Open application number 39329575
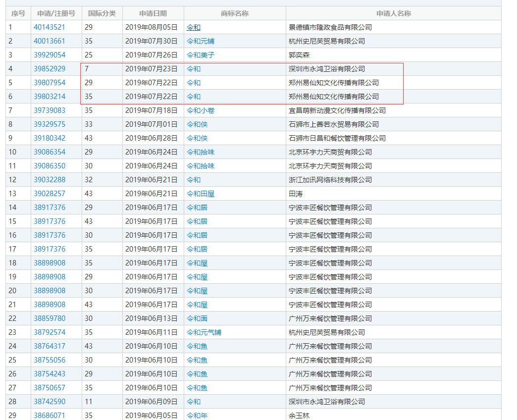The height and width of the screenshot is (420, 517). 50,124
